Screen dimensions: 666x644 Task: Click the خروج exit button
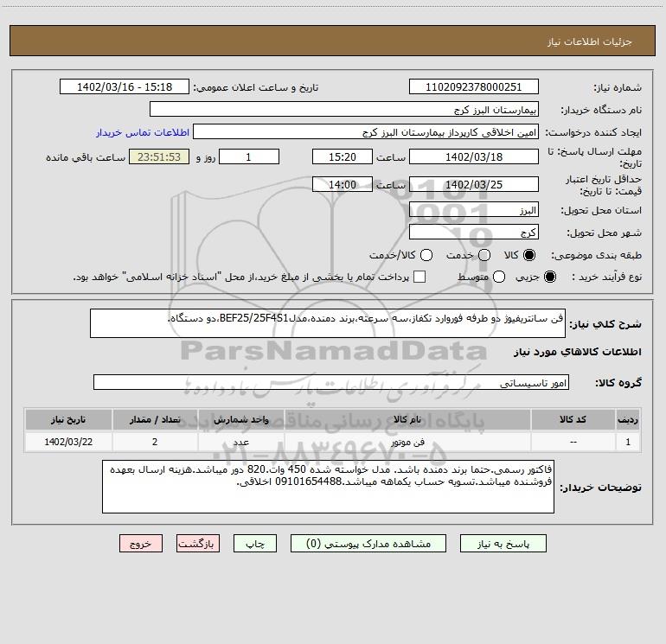coord(141,544)
